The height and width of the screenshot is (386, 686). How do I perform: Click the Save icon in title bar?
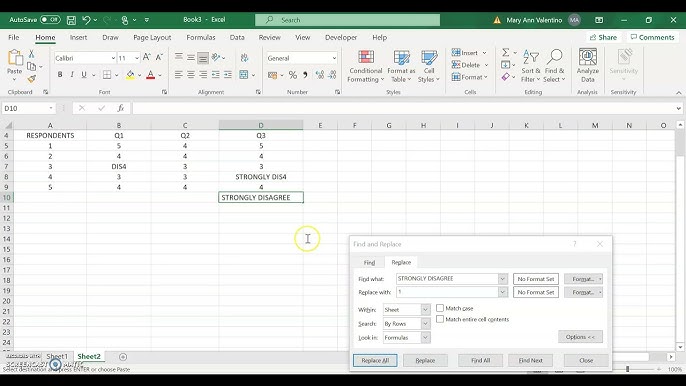pyautogui.click(x=71, y=20)
